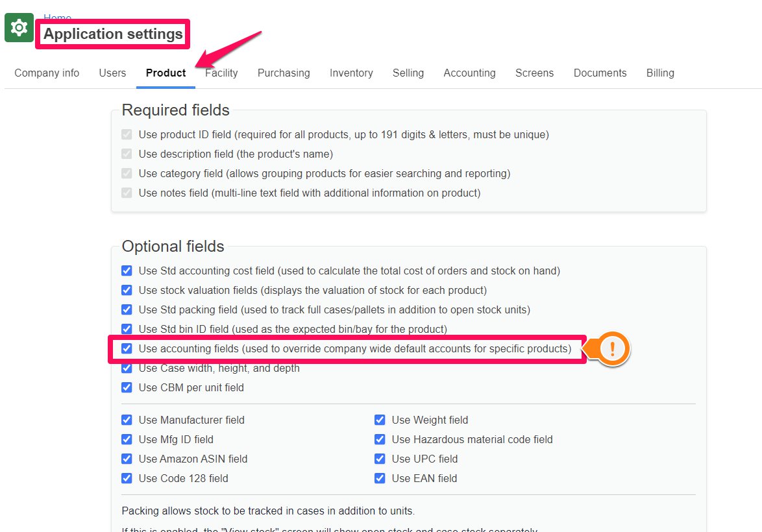Disable Use stock valuation fields checkbox
The height and width of the screenshot is (532, 762).
tap(127, 290)
